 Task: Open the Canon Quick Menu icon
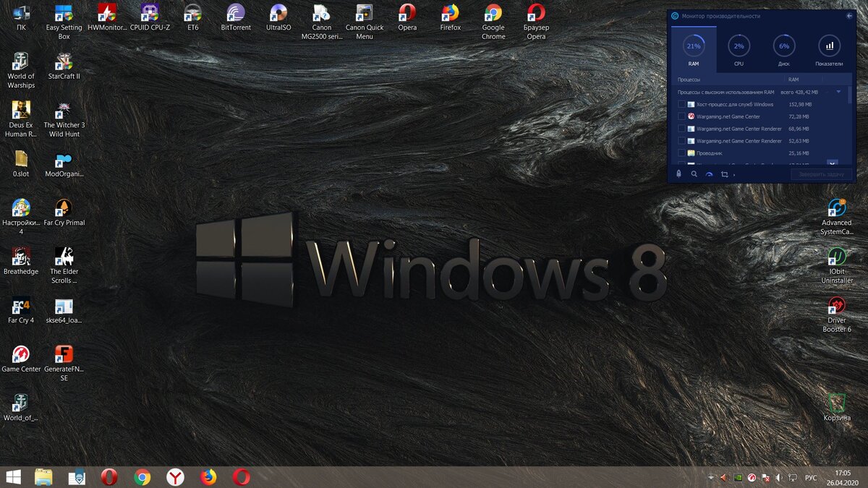365,22
